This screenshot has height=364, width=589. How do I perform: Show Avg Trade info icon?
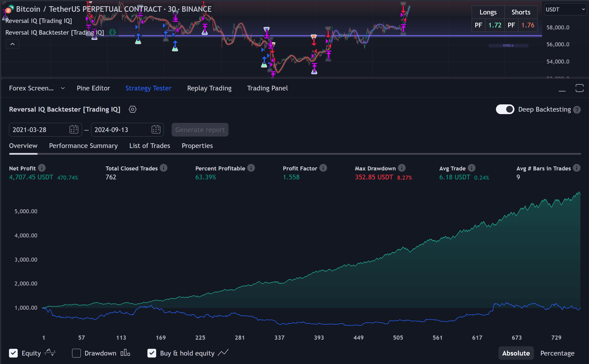tap(472, 168)
